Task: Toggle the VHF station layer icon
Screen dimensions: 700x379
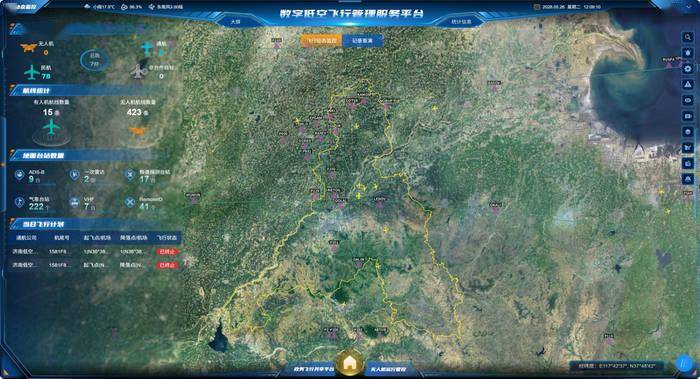Action: coord(75,202)
